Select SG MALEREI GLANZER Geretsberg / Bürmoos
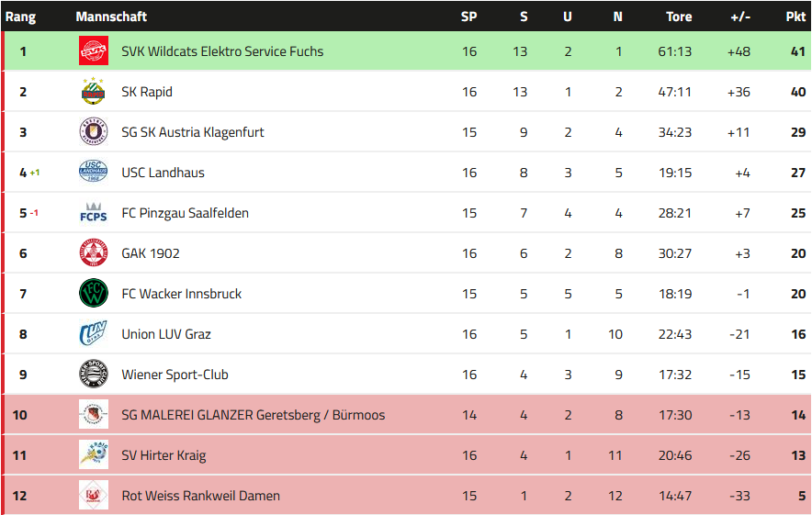 [254, 415]
